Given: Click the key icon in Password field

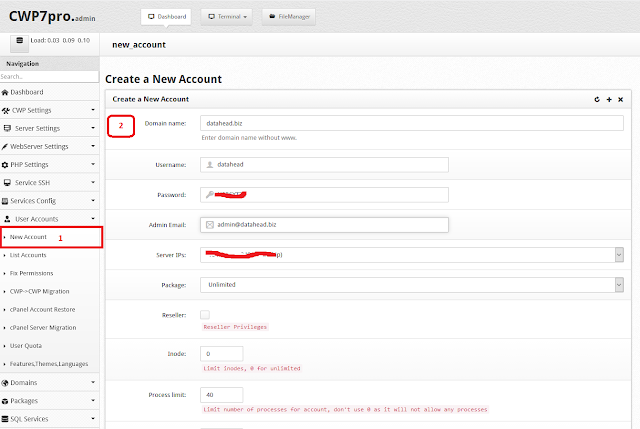Looking at the screenshot, I should coord(210,195).
